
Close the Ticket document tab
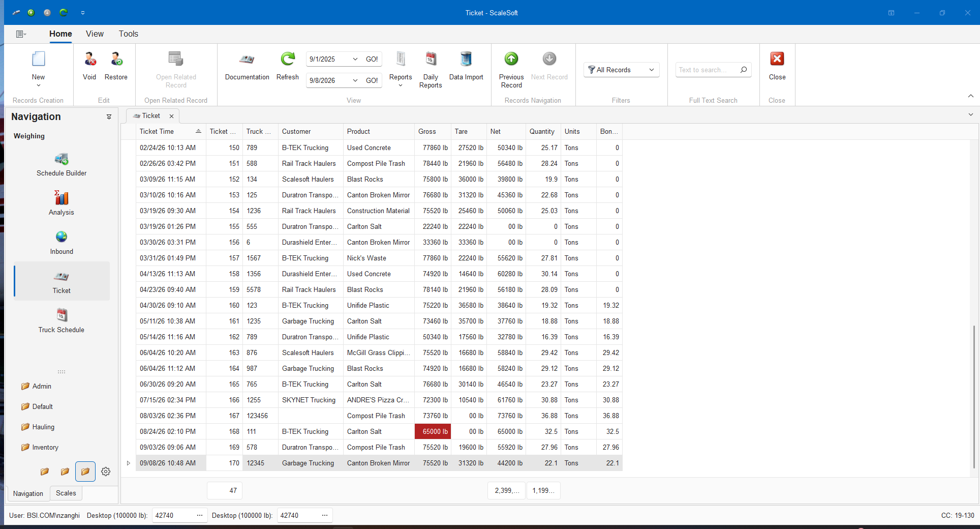coord(172,116)
